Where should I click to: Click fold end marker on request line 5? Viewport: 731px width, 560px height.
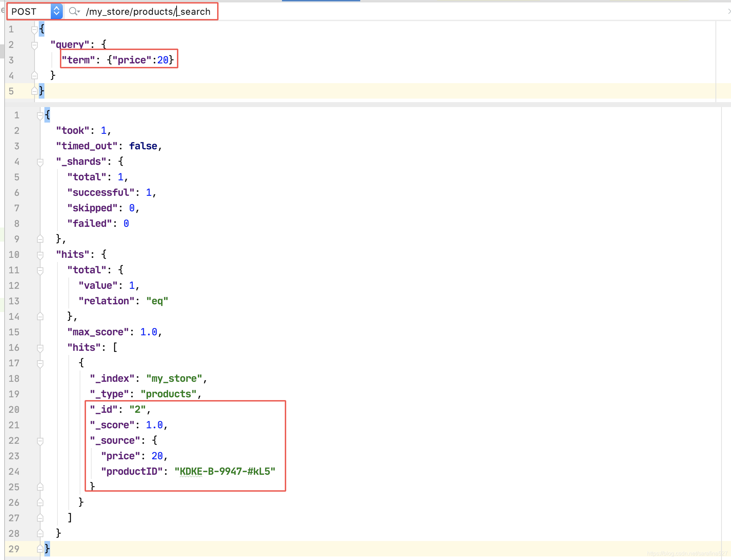click(x=34, y=91)
